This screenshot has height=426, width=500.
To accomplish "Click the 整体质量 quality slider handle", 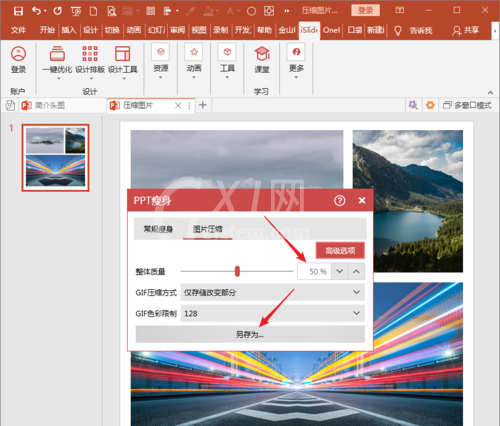I will click(237, 271).
